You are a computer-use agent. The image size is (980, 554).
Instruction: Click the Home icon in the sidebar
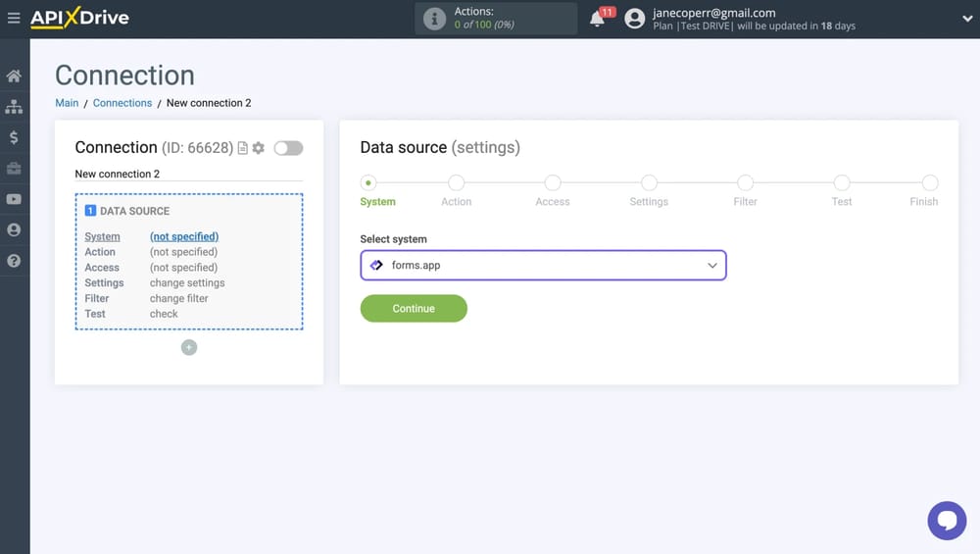pos(14,76)
